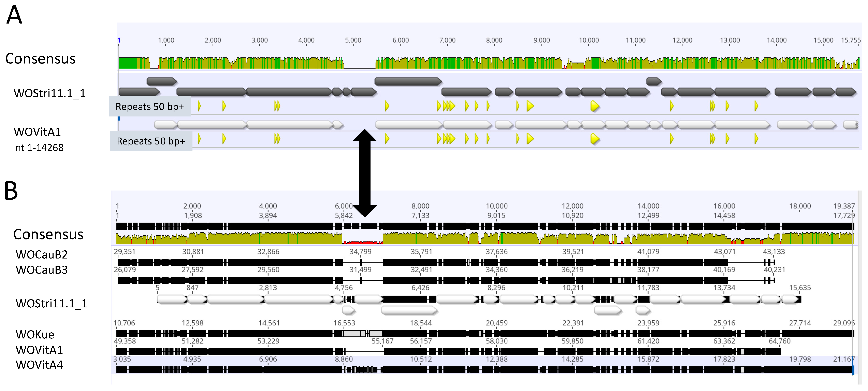Click the panel B letter label
The image size is (868, 391).
11,191
